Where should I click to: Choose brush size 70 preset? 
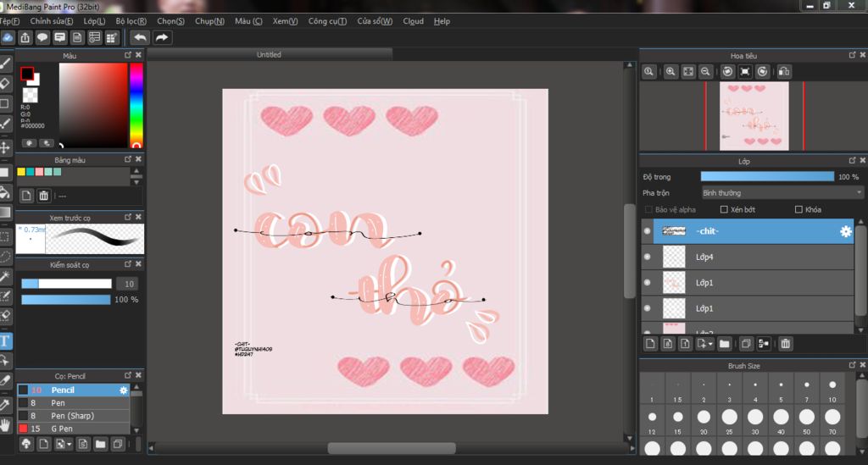pyautogui.click(x=832, y=420)
